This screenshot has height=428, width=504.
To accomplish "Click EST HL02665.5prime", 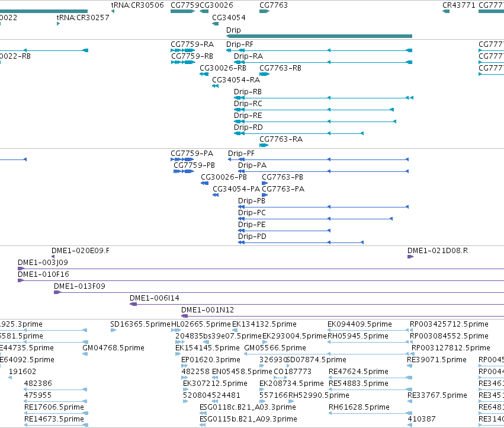I will [x=201, y=324].
